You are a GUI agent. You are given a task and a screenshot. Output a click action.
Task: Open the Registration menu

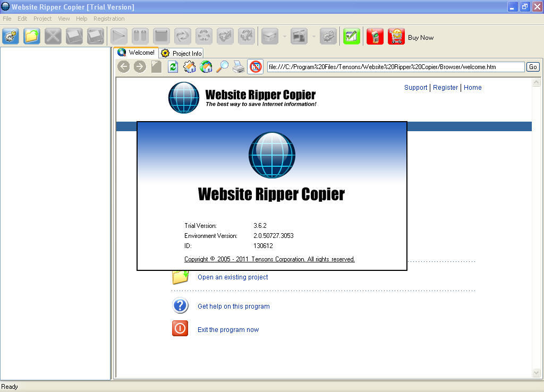[x=109, y=19]
